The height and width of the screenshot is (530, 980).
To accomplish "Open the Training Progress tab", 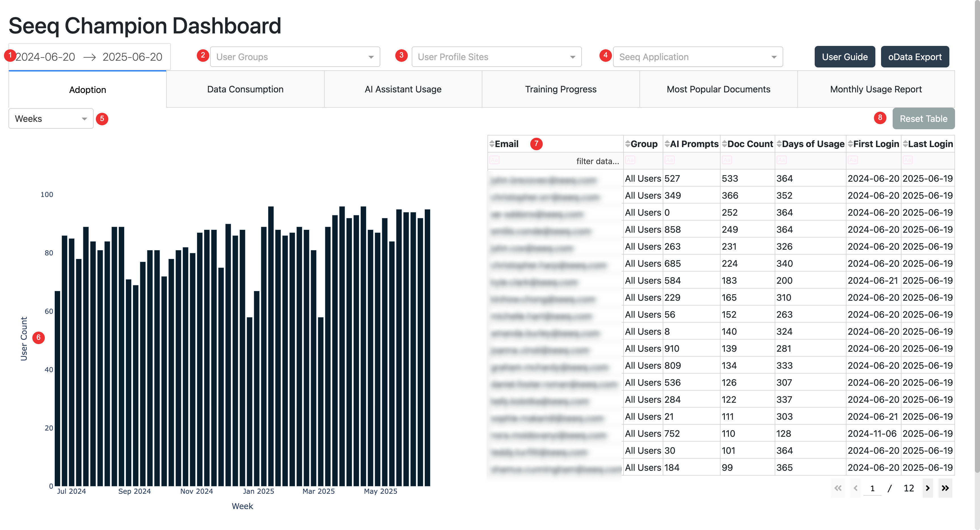I will coord(560,89).
